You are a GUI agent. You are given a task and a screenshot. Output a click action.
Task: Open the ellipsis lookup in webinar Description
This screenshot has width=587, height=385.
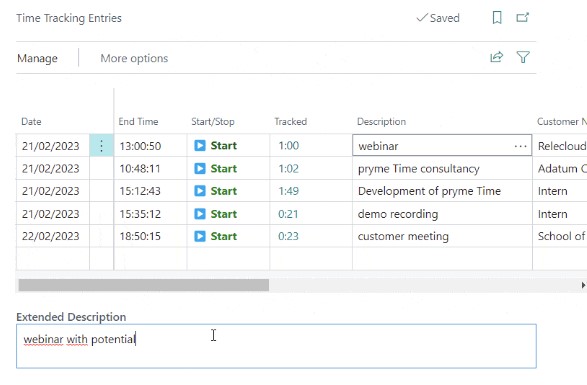click(x=520, y=146)
